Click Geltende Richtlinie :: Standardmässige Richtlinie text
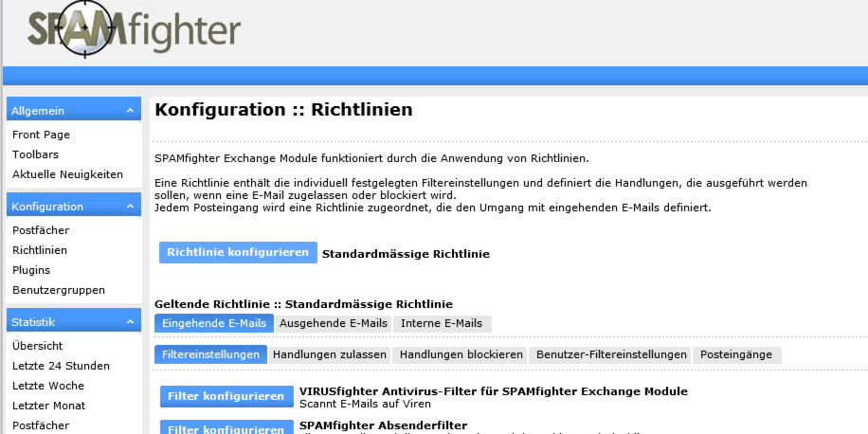The height and width of the screenshot is (434, 868). [x=303, y=304]
